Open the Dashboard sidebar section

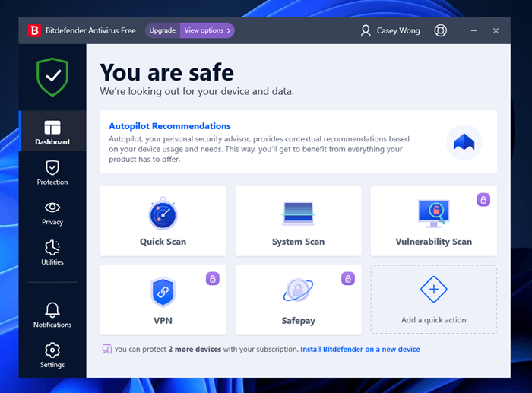tap(52, 131)
